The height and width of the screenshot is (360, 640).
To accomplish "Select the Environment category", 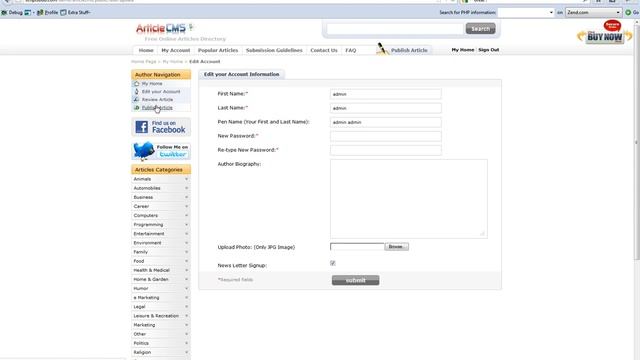I will [x=147, y=243].
